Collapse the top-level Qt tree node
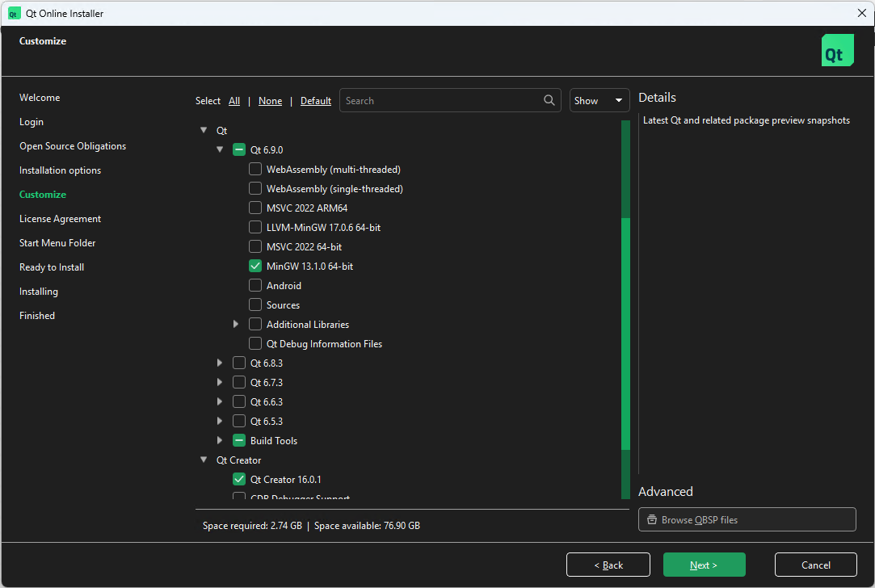 tap(204, 130)
